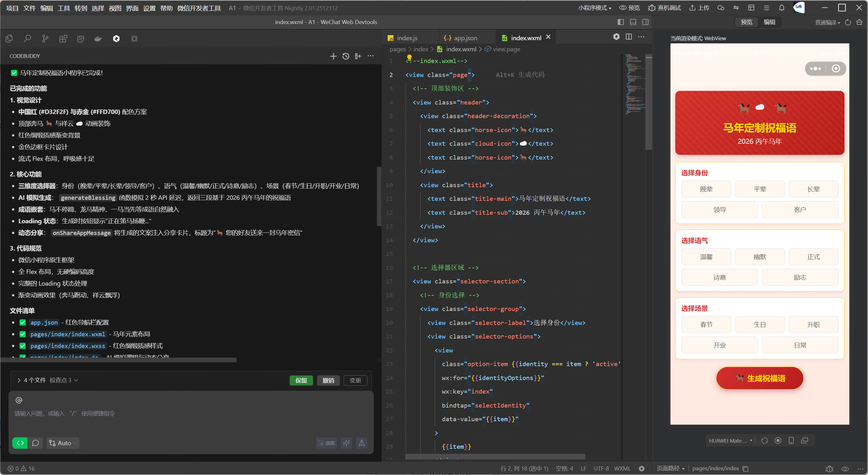
Task: Open the 工具 menu
Action: (x=63, y=8)
